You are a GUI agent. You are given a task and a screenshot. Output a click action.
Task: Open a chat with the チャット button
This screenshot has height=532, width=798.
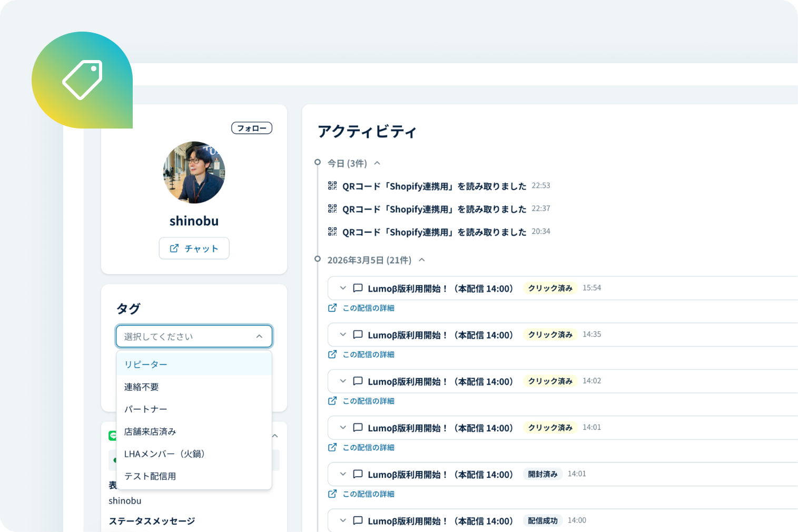[194, 248]
